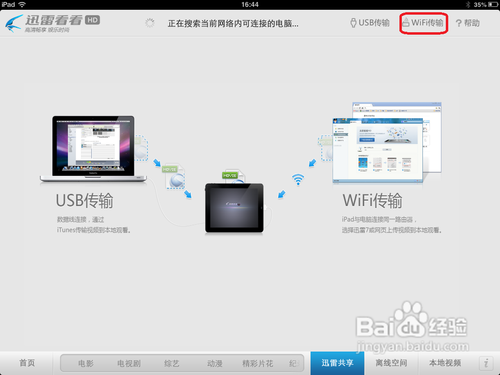Tap the battery 35% indicator
Viewport: 500px width, 375px height.
point(485,5)
